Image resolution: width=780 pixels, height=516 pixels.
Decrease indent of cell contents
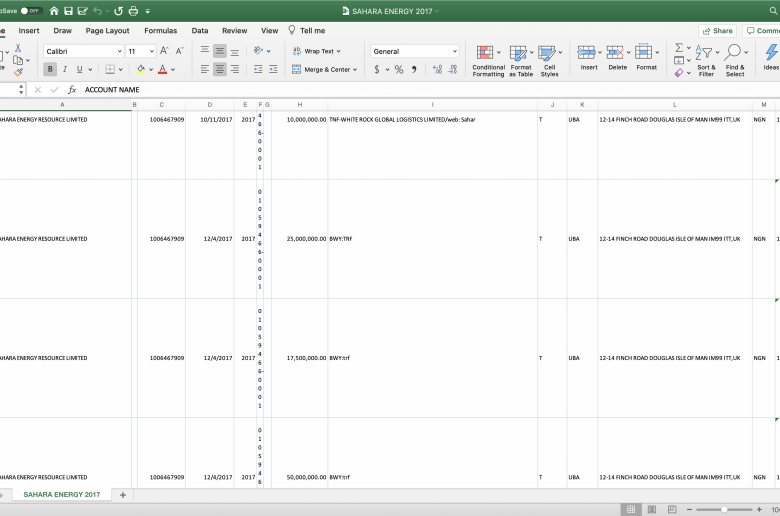click(258, 70)
